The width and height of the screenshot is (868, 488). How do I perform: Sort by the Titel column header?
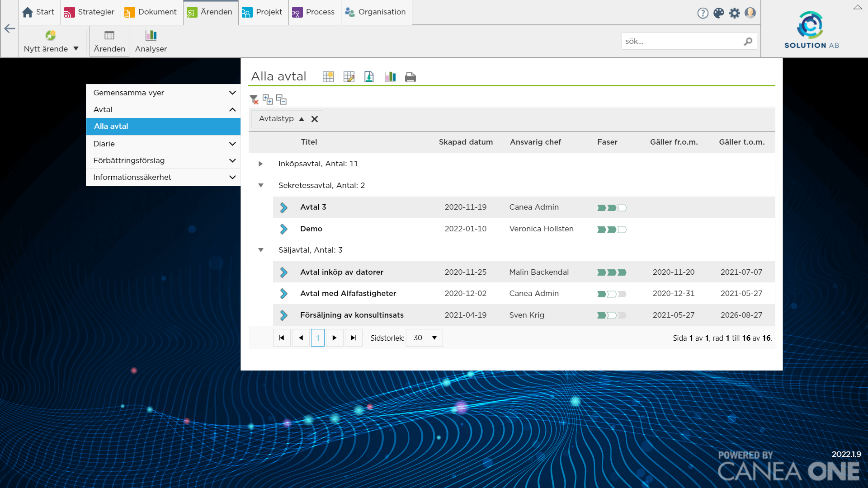pyautogui.click(x=309, y=142)
